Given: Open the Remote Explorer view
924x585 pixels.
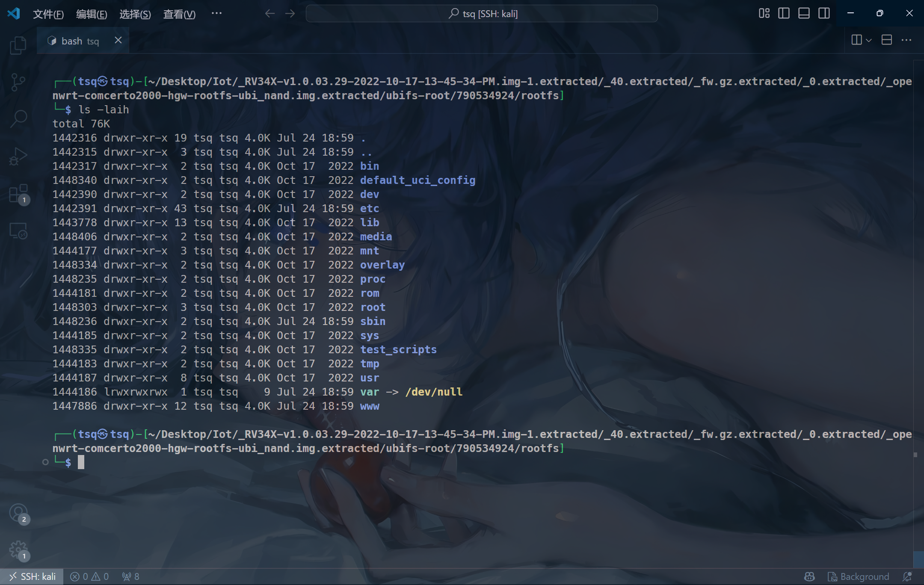Looking at the screenshot, I should pos(18,231).
